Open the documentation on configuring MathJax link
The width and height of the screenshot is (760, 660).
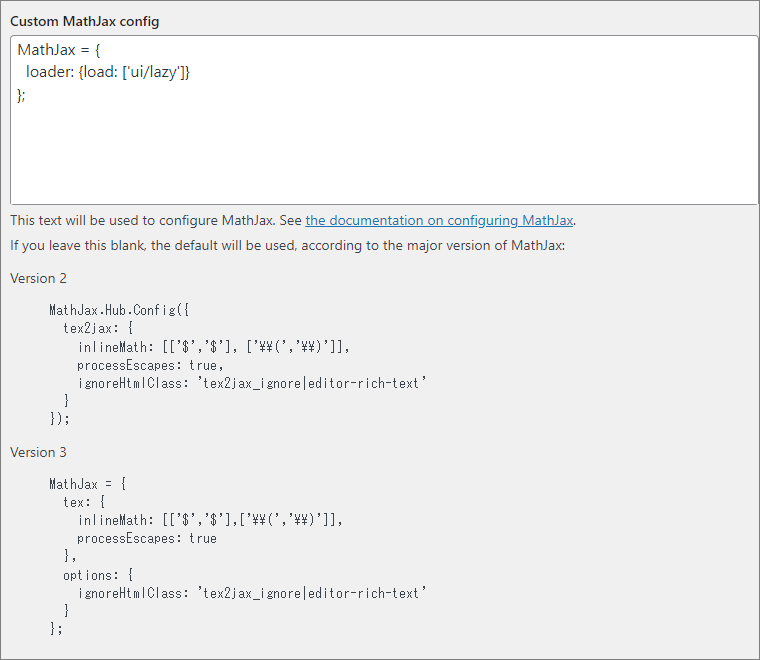[440, 221]
